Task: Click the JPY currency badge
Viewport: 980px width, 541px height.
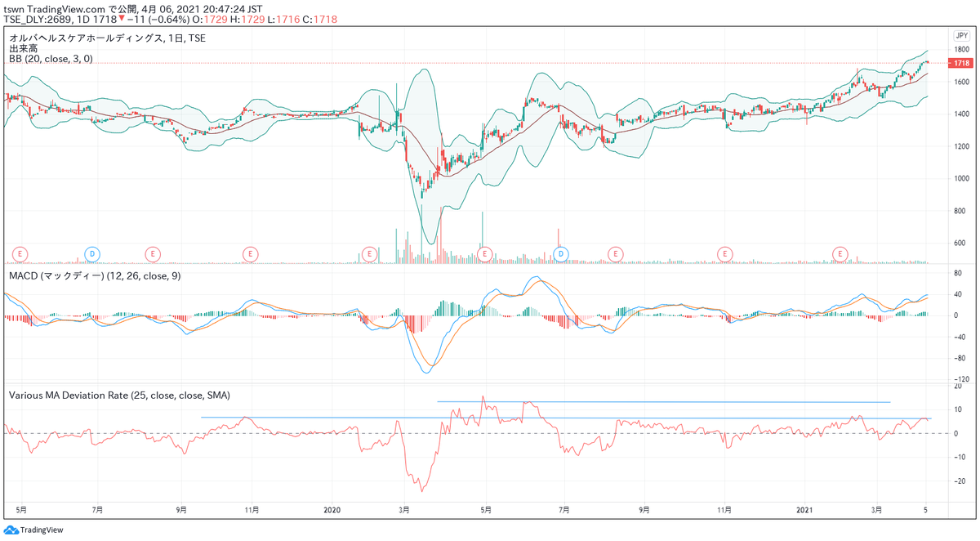Action: pyautogui.click(x=961, y=36)
